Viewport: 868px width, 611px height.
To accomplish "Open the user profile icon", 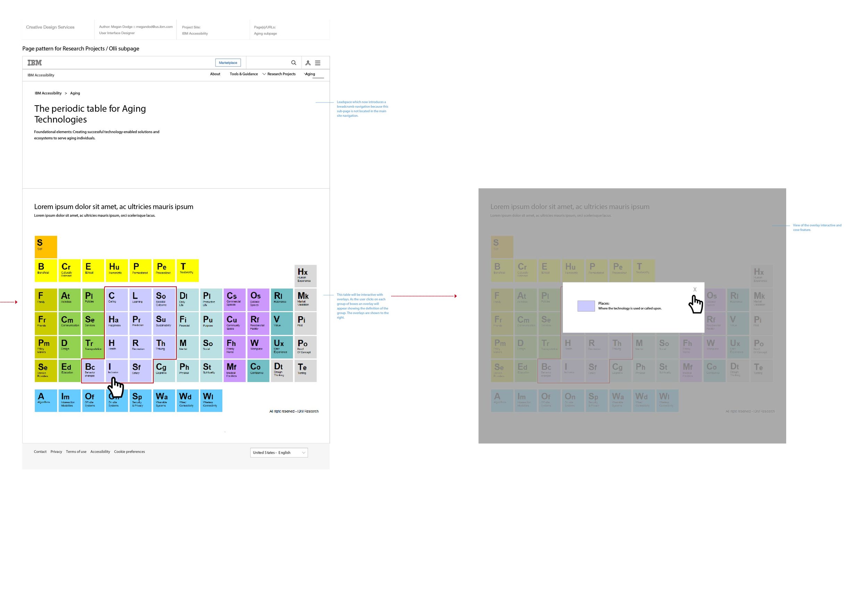I will tap(308, 63).
